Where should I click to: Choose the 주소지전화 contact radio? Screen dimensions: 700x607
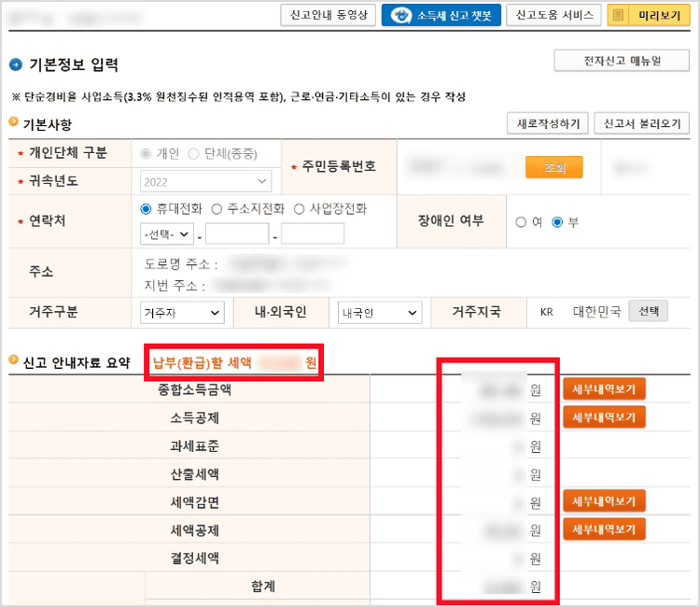[x=217, y=208]
